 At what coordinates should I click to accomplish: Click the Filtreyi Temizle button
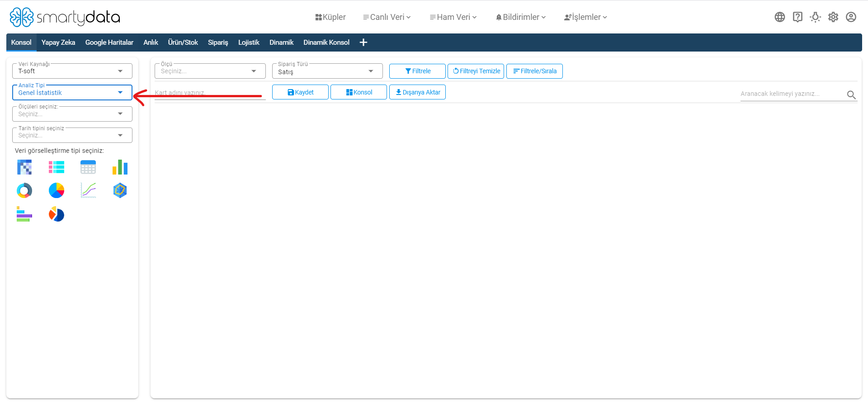pos(476,71)
